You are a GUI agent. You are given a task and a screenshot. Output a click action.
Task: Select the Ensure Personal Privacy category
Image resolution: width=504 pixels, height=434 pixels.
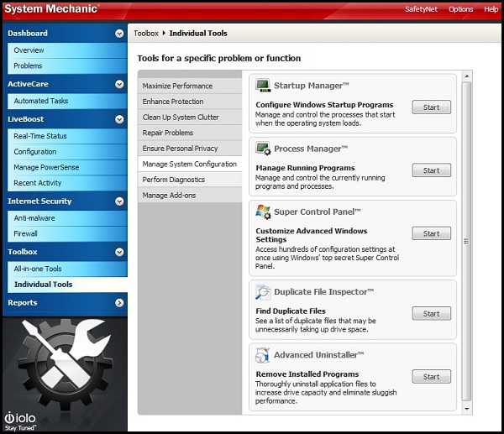[190, 149]
